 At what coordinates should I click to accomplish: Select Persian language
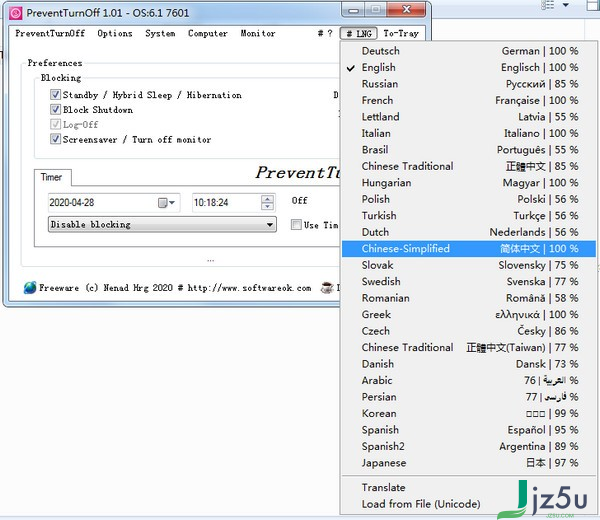coord(468,396)
